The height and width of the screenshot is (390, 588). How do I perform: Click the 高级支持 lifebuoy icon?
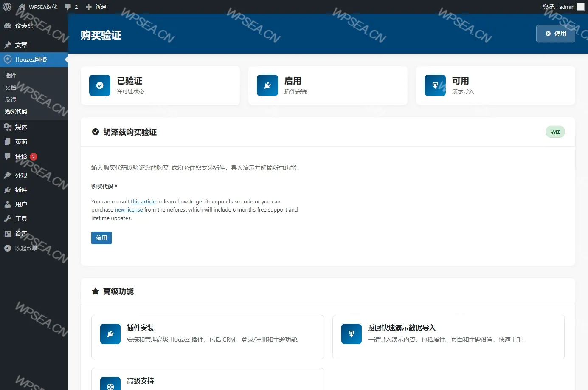click(x=110, y=384)
